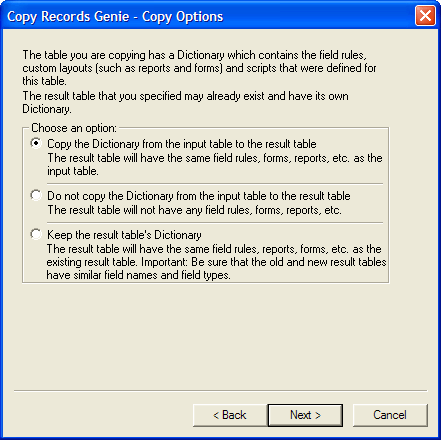The image size is (441, 440).
Task: Select the 'Copy the Dictionary' radio button
Action: point(36,143)
